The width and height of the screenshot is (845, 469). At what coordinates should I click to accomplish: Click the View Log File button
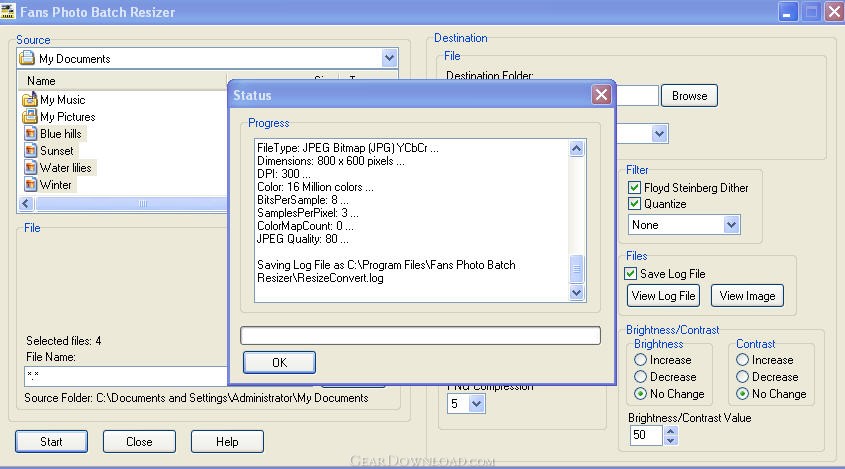click(663, 295)
